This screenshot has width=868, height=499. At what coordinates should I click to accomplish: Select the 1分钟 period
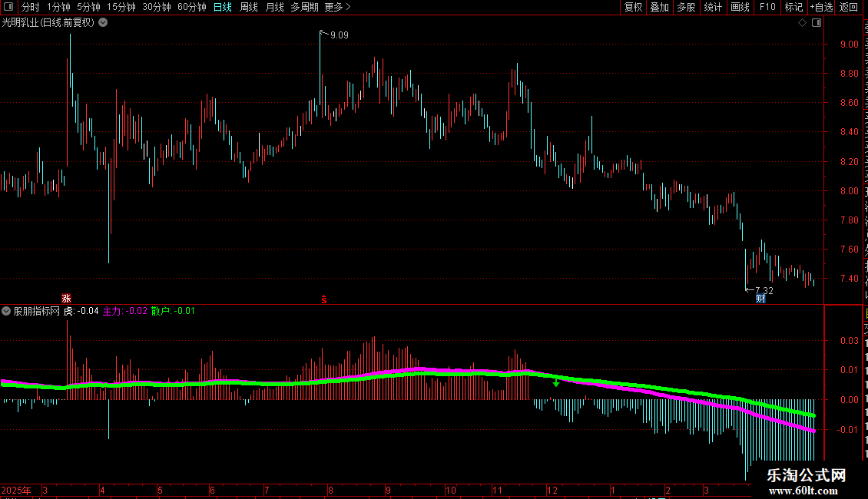coord(58,7)
